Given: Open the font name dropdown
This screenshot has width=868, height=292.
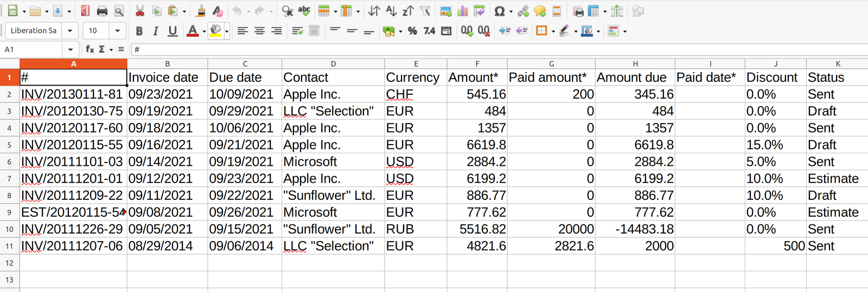Looking at the screenshot, I should pos(70,31).
